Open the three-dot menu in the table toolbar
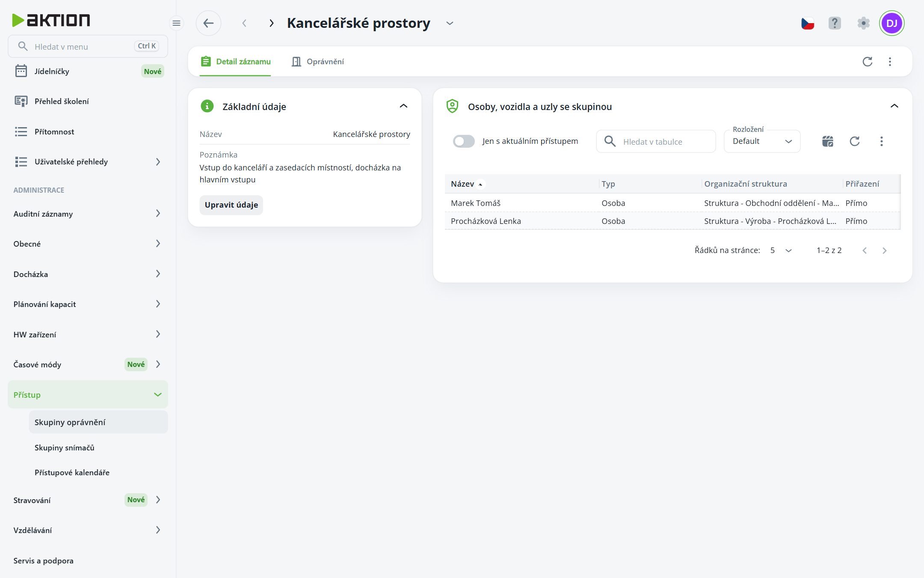Screen dimensions: 924x578 [881, 141]
